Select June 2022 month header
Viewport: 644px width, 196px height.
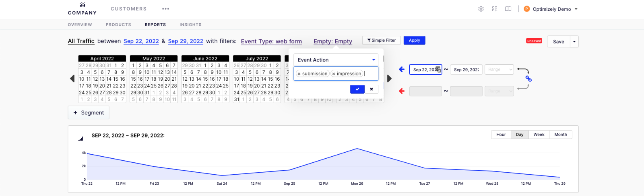point(205,59)
